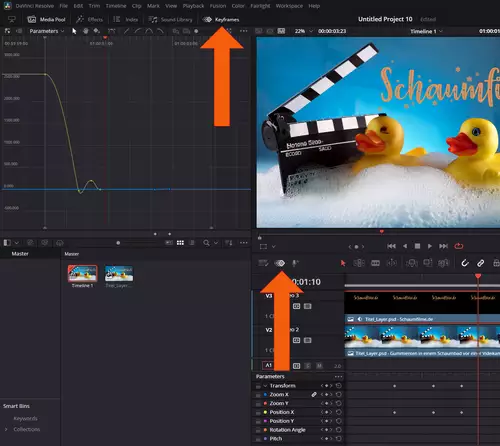This screenshot has width=500, height=446.
Task: Toggle position lock padlock icon
Action: [x=496, y=263]
